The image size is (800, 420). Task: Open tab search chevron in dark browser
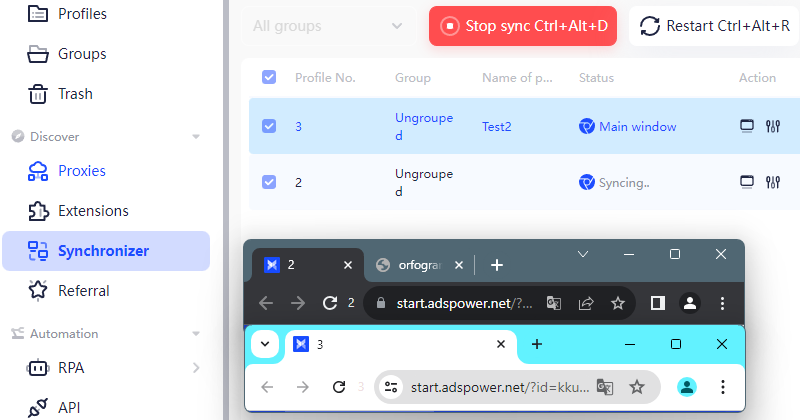point(583,254)
